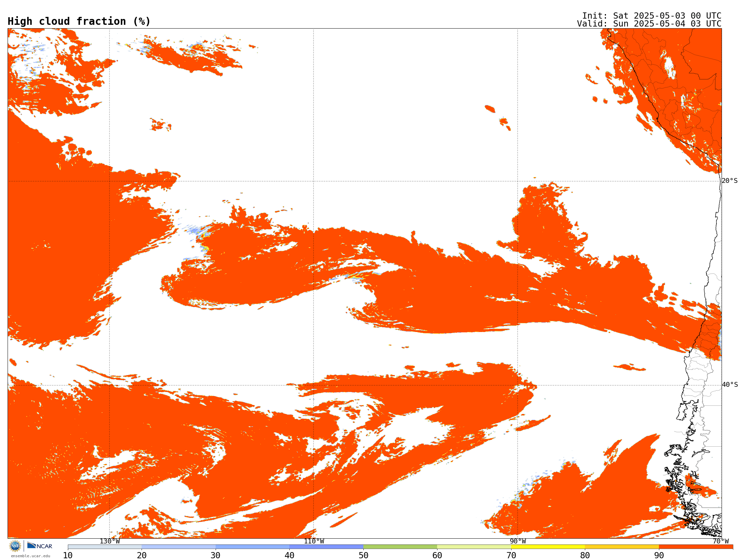Click the colorbar tick label 20
The height and width of the screenshot is (560, 744).
[142, 556]
